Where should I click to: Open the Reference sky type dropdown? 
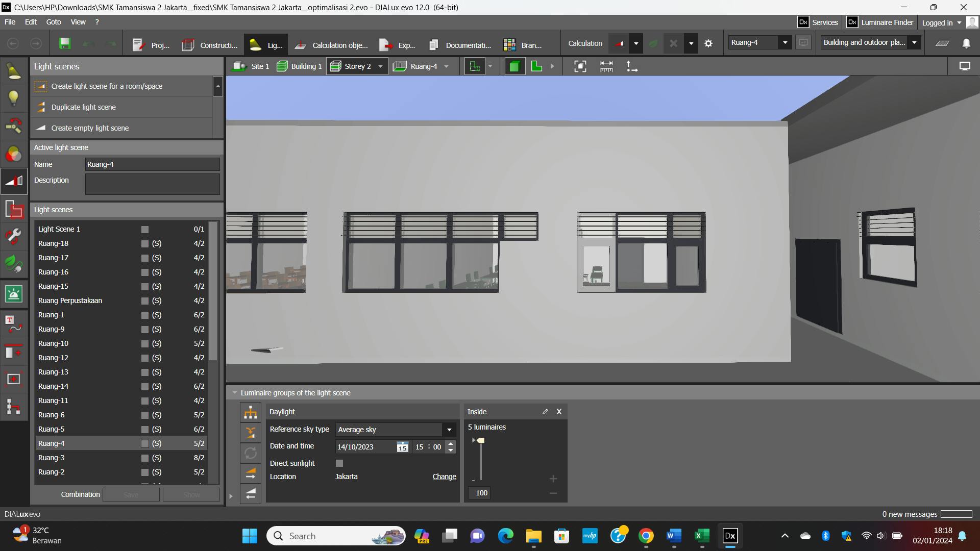tap(449, 430)
